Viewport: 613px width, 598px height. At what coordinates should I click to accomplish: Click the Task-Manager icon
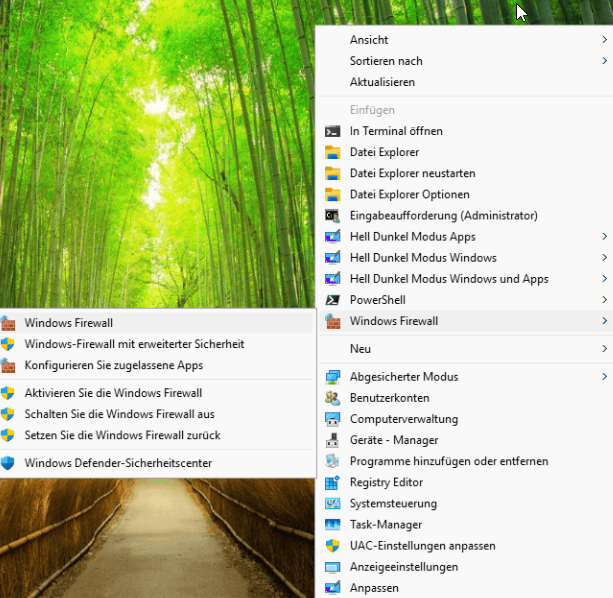(x=333, y=525)
